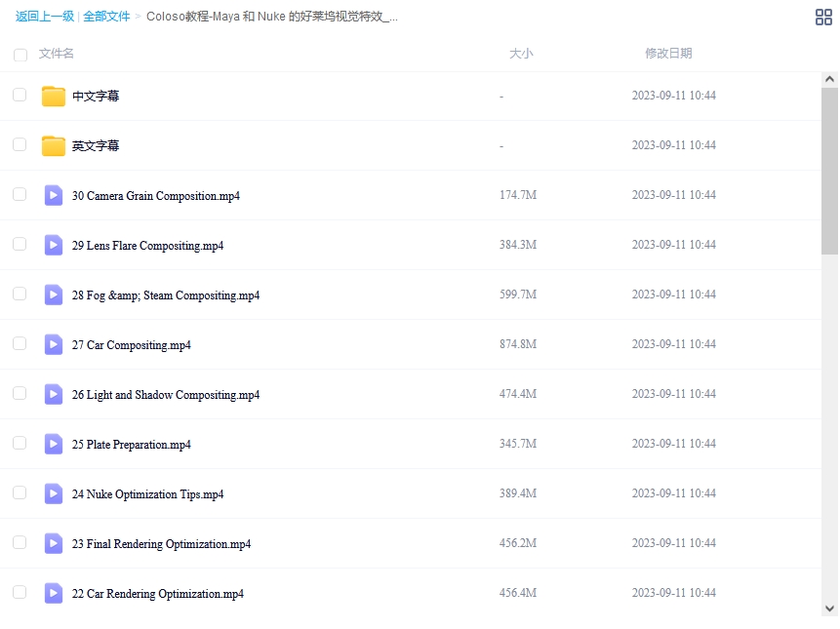840x629 pixels.
Task: Select checkbox for 26 Light and Shadow Compositing
Action: pos(20,393)
